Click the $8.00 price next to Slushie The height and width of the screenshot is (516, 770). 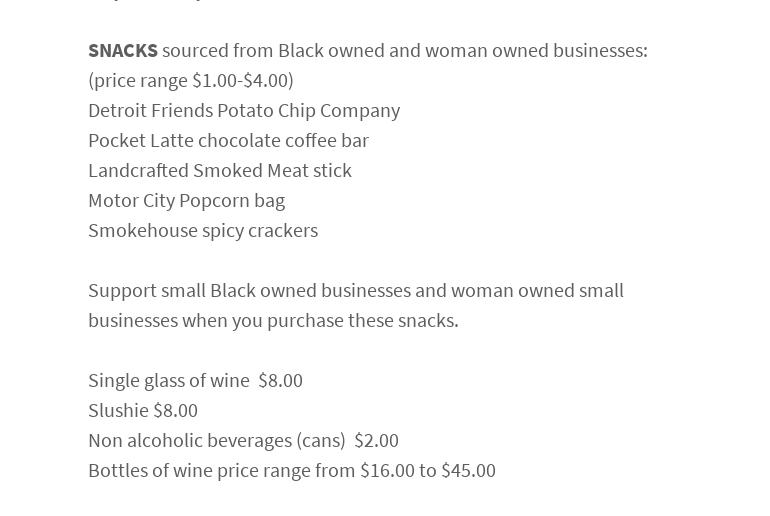(x=175, y=410)
